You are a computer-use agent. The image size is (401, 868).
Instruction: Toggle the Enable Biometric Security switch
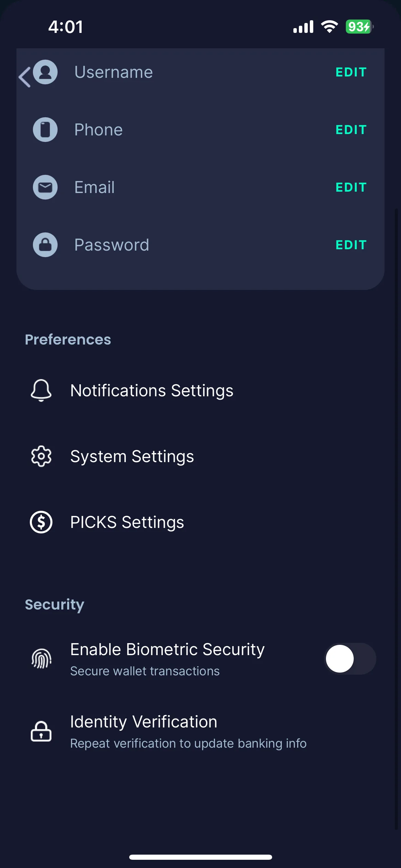(x=350, y=659)
